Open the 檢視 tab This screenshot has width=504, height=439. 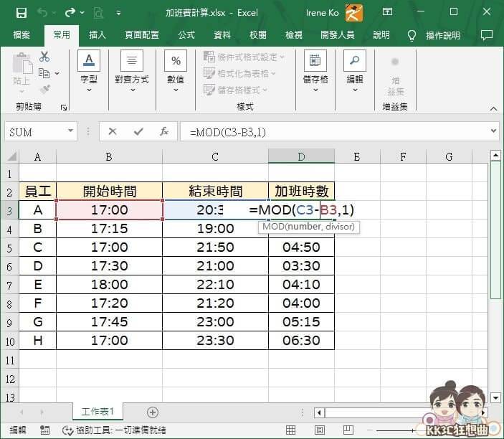pyautogui.click(x=294, y=34)
